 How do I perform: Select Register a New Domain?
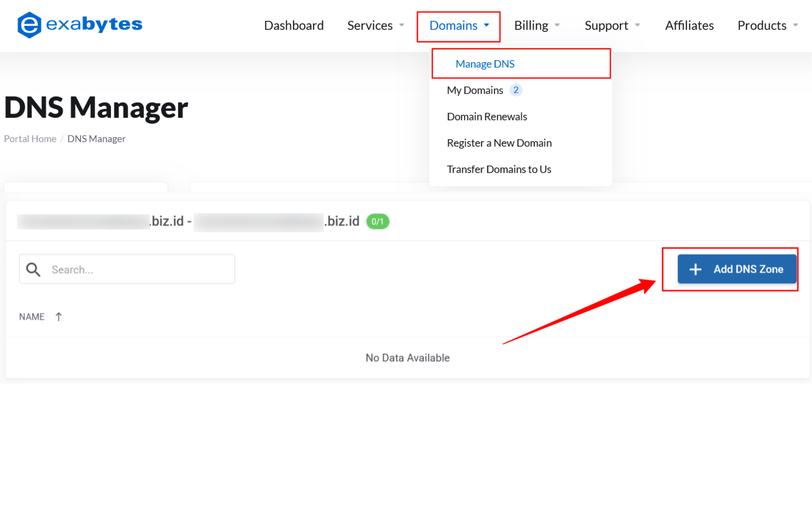point(499,143)
